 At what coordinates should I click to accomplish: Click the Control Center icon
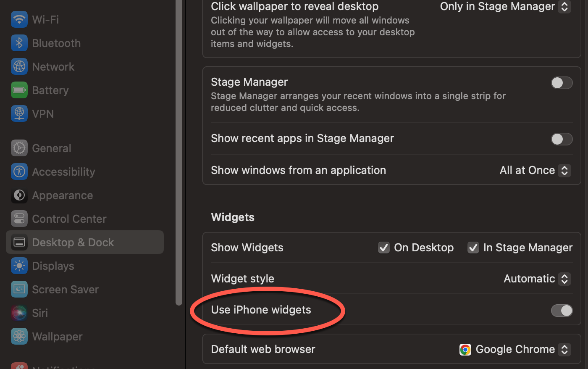coord(19,219)
